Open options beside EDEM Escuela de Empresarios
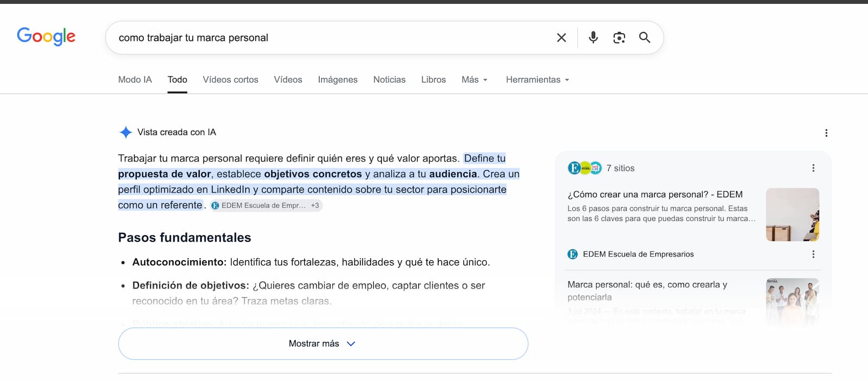Viewport: 868px width, 380px height. 813,254
